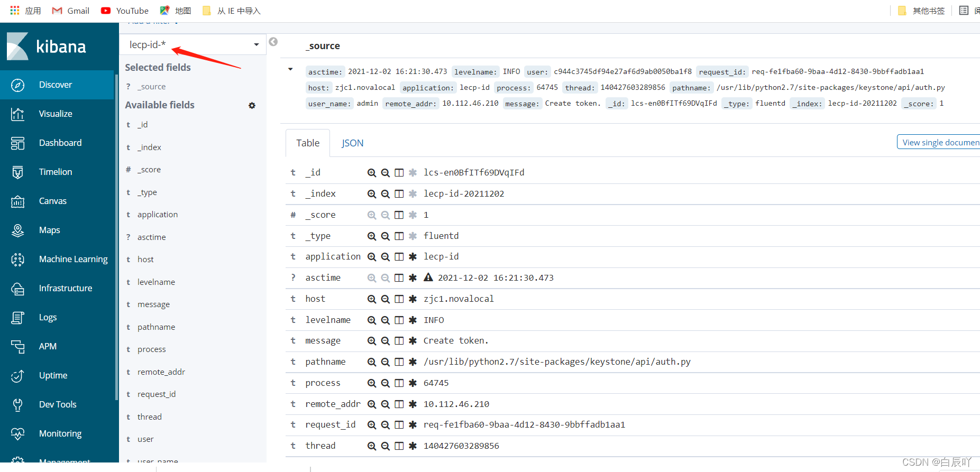This screenshot has width=980, height=472.
Task: Open the 地图 bookmark
Action: 176,11
